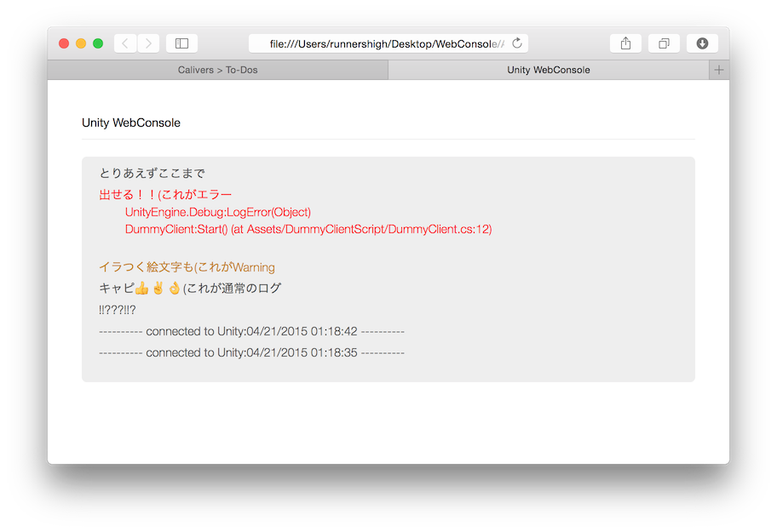The height and width of the screenshot is (532, 777).
Task: Go back with the Safari back arrow
Action: tap(125, 43)
